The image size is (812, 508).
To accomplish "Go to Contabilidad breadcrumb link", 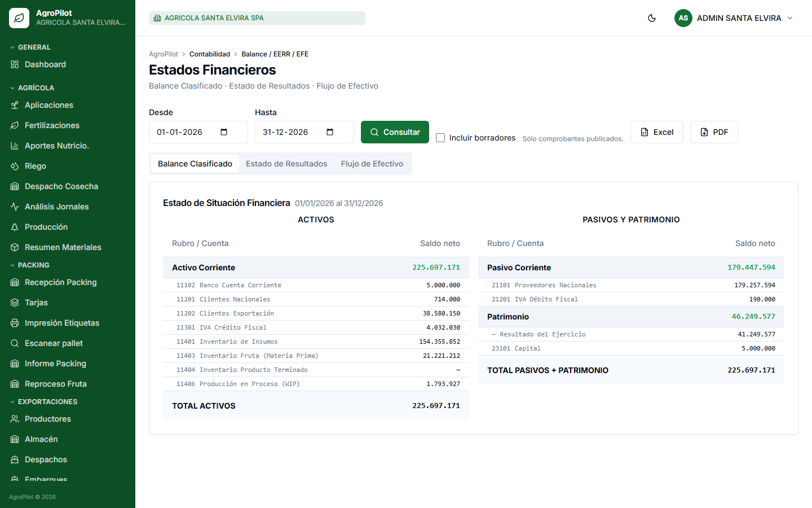I will pyautogui.click(x=210, y=54).
